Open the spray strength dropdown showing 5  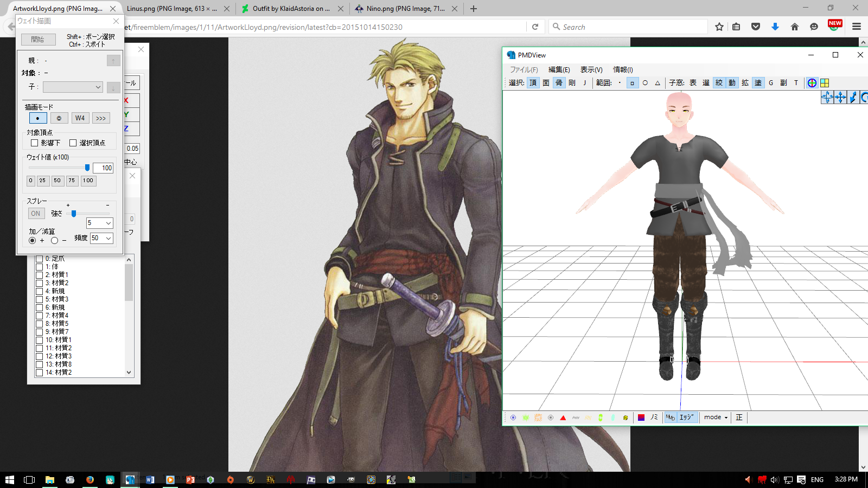pos(100,223)
